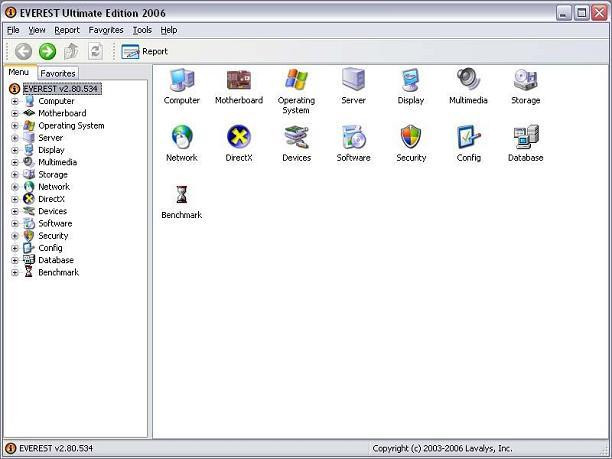
Task: Click the Report toolbar button
Action: pos(144,52)
